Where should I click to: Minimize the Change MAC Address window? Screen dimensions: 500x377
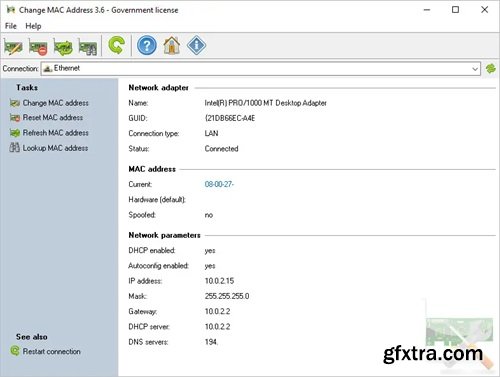pyautogui.click(x=427, y=10)
